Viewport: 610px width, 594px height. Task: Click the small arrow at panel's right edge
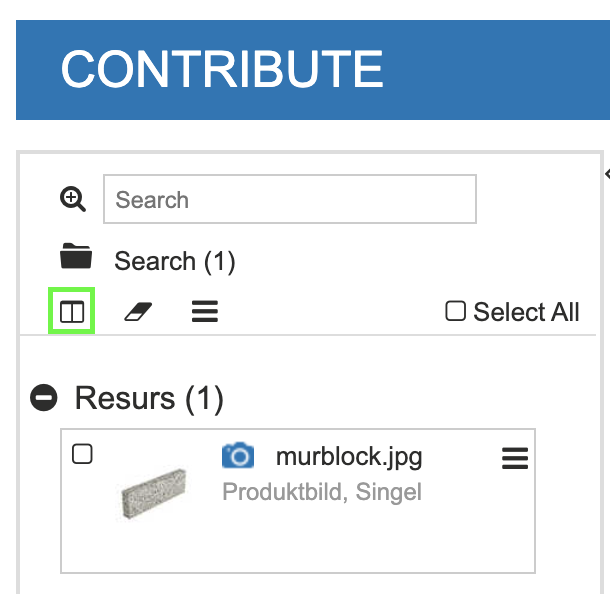(x=607, y=174)
